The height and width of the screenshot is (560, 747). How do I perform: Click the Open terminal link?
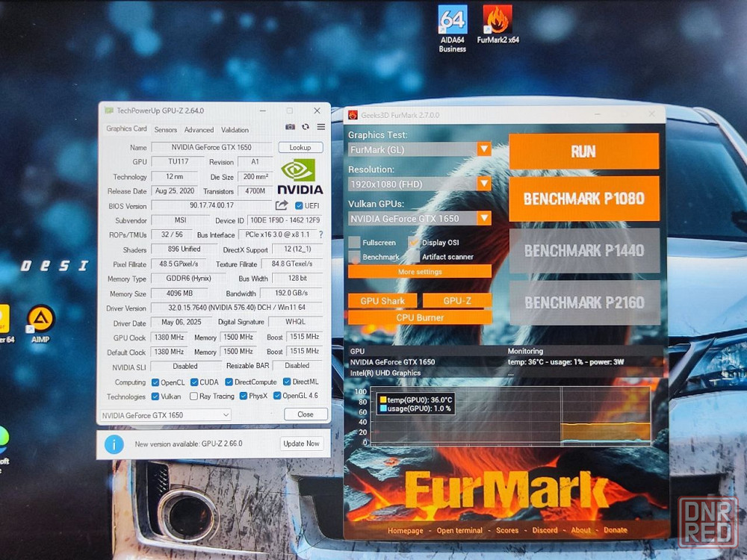coord(459,530)
